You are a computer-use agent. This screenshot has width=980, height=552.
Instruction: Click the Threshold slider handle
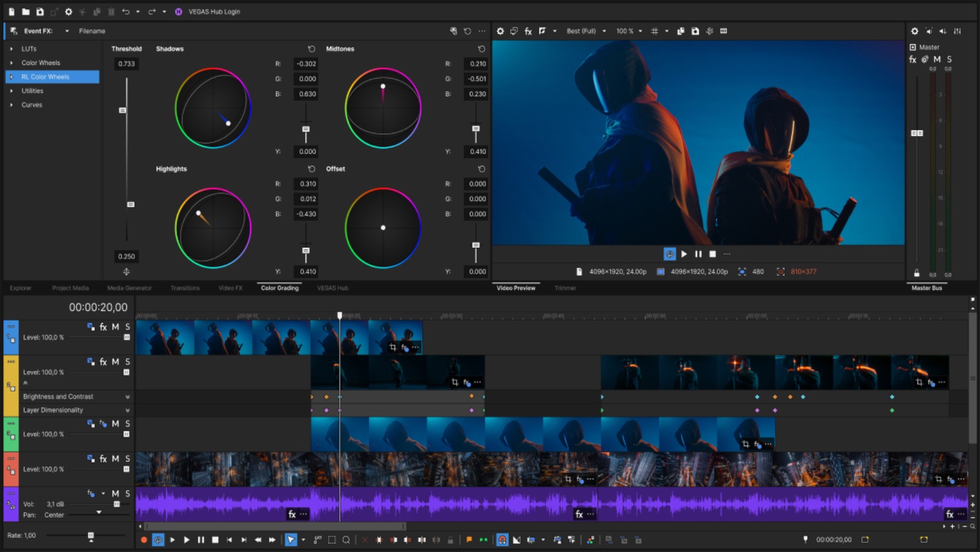(x=122, y=111)
